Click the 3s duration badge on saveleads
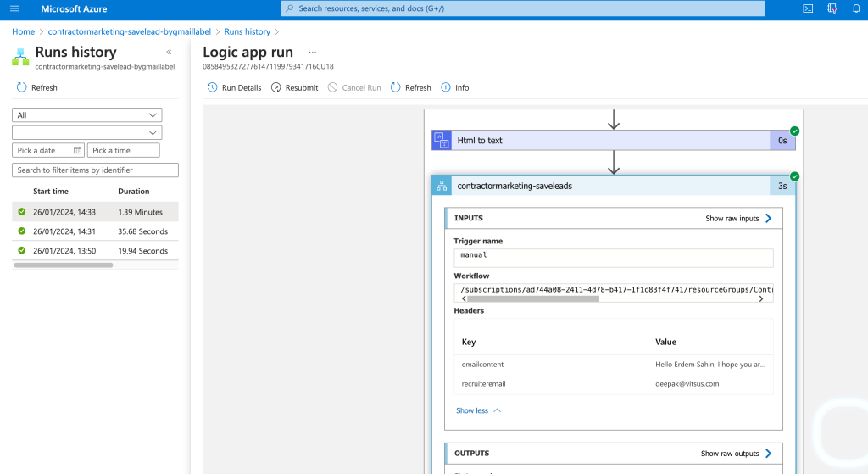This screenshot has width=868, height=474. click(x=782, y=186)
